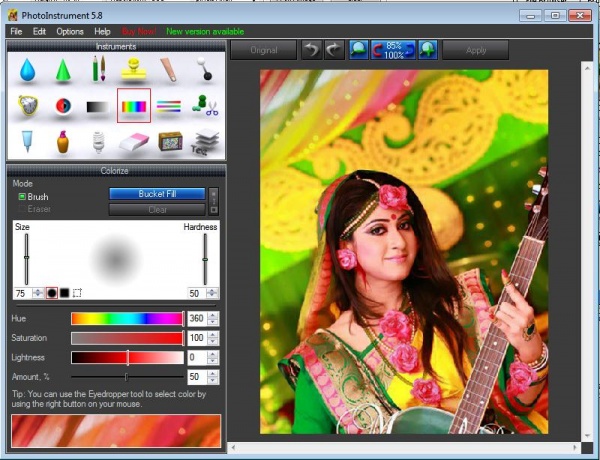This screenshot has width=600, height=460.
Task: Choose the pencil and brush tool
Action: click(98, 70)
